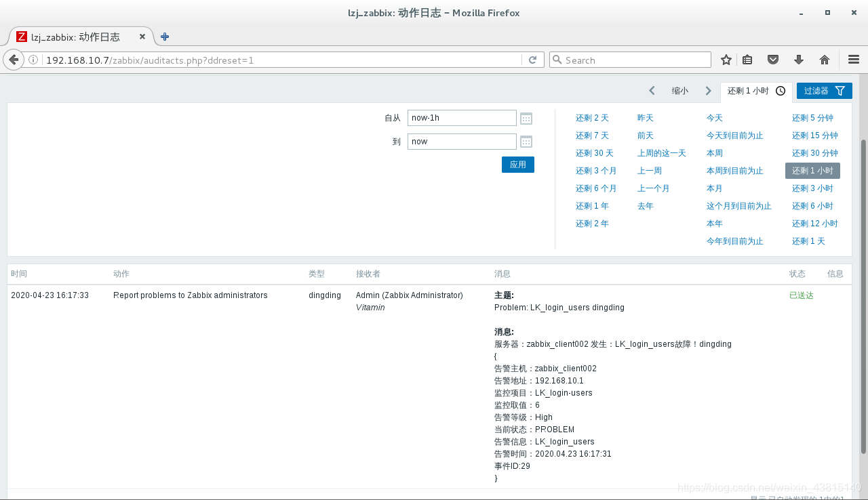Choose 还剩 2 天 time range
868x500 pixels.
pyautogui.click(x=592, y=118)
